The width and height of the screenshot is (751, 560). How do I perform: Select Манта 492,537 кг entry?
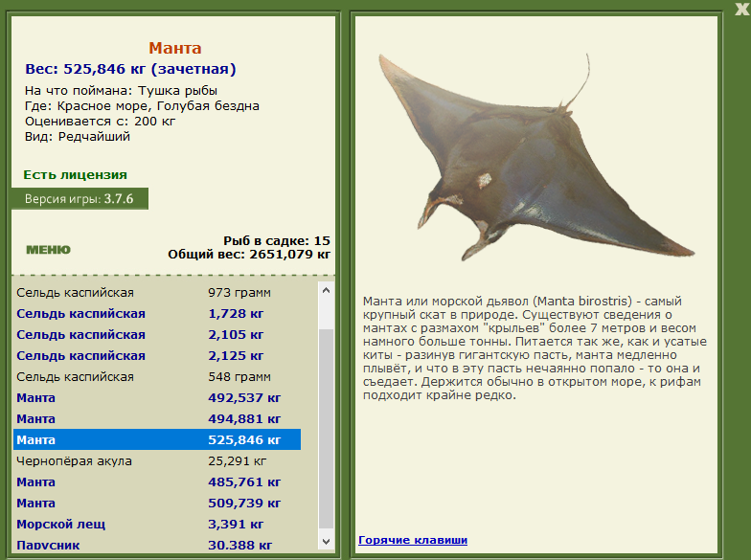pos(157,398)
